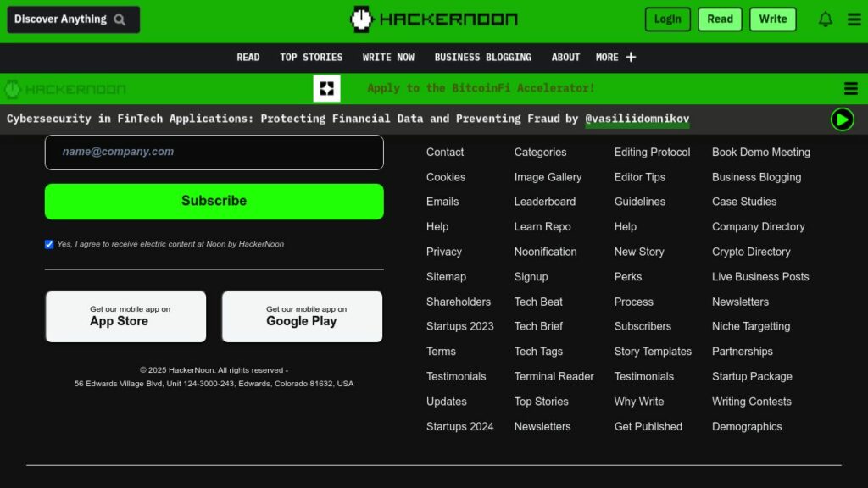Open the Categories footer link
The height and width of the screenshot is (488, 868).
540,152
